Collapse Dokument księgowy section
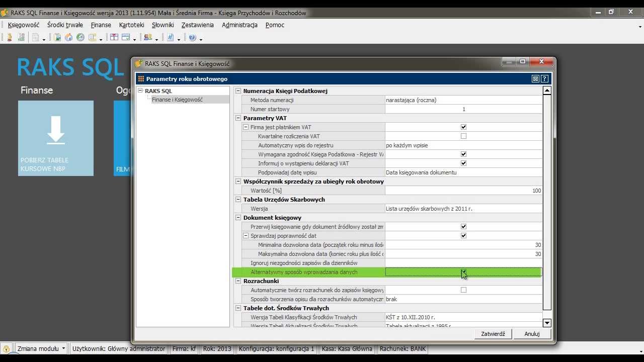Viewport: 644px width, 362px height. pos(239,218)
